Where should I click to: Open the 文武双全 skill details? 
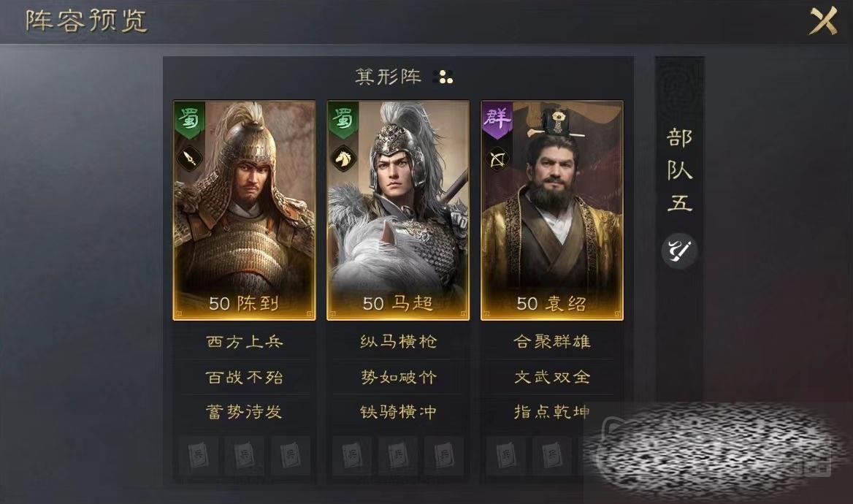click(552, 377)
